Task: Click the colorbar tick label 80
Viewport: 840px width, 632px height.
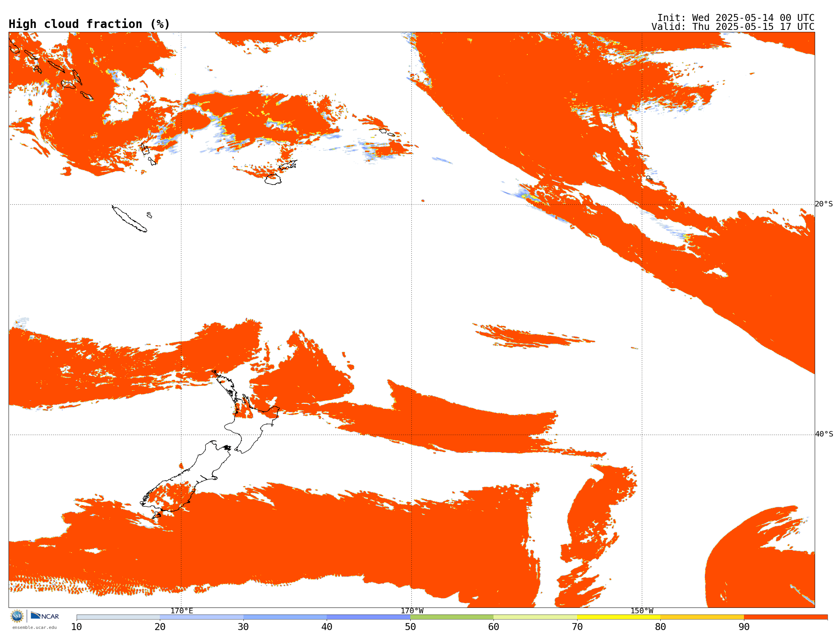Action: 660,627
